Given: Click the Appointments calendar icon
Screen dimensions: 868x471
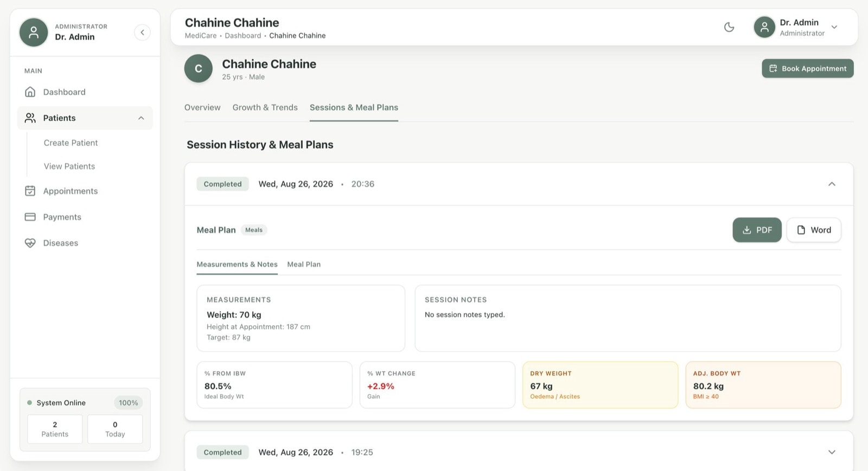Looking at the screenshot, I should tap(30, 191).
